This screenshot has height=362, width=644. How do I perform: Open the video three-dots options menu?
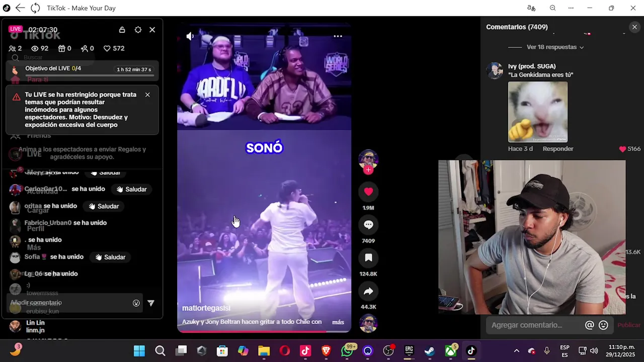coord(338,36)
